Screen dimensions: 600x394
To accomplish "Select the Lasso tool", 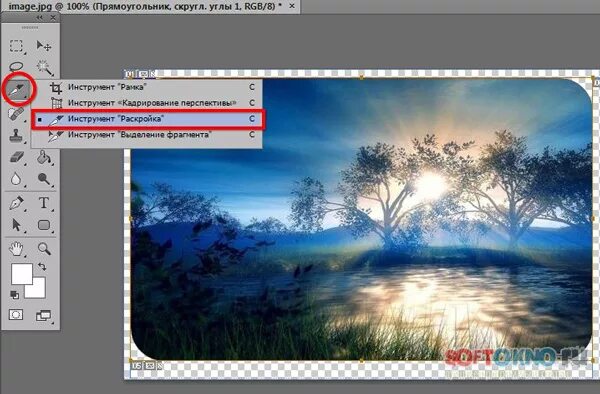I will [16, 67].
